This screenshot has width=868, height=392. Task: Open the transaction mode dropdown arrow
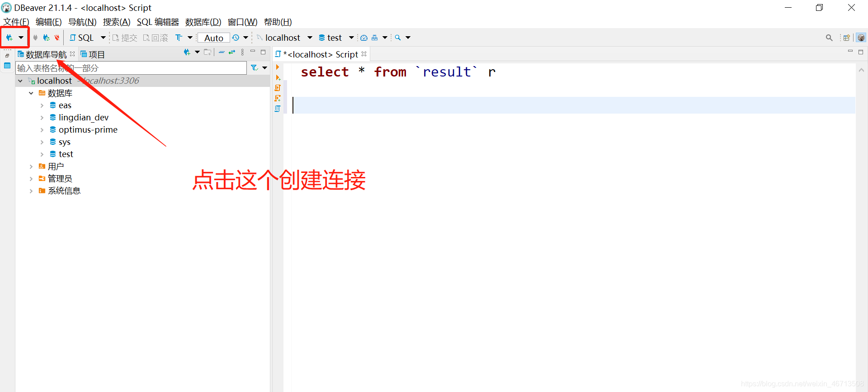coord(190,38)
